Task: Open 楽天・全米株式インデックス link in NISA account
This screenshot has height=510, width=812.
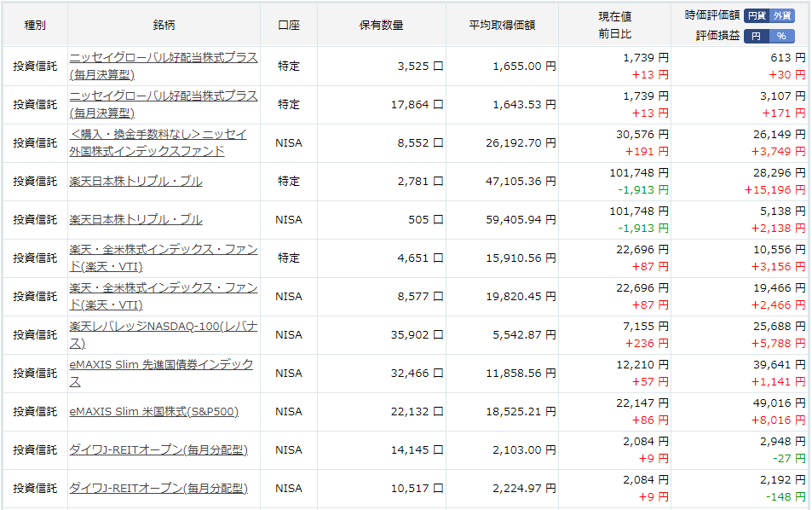Action: 164,296
